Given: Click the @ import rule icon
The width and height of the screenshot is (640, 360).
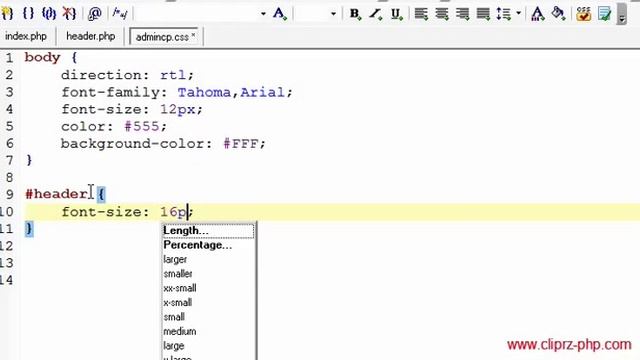Looking at the screenshot, I should [95, 14].
